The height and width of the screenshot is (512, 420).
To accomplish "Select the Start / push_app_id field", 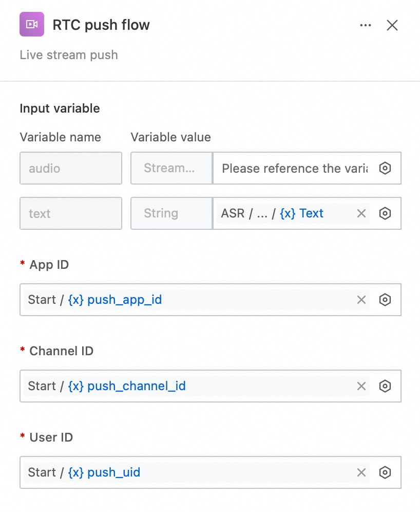I will coord(185,300).
